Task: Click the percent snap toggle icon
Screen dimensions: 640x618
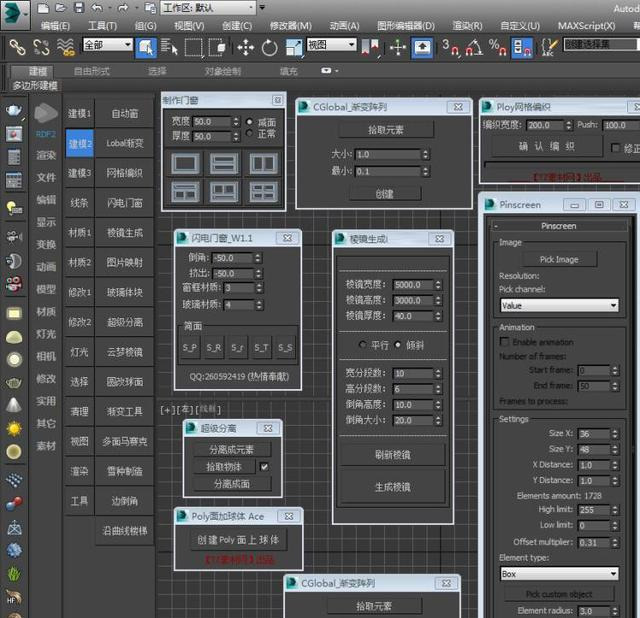Action: 498,46
